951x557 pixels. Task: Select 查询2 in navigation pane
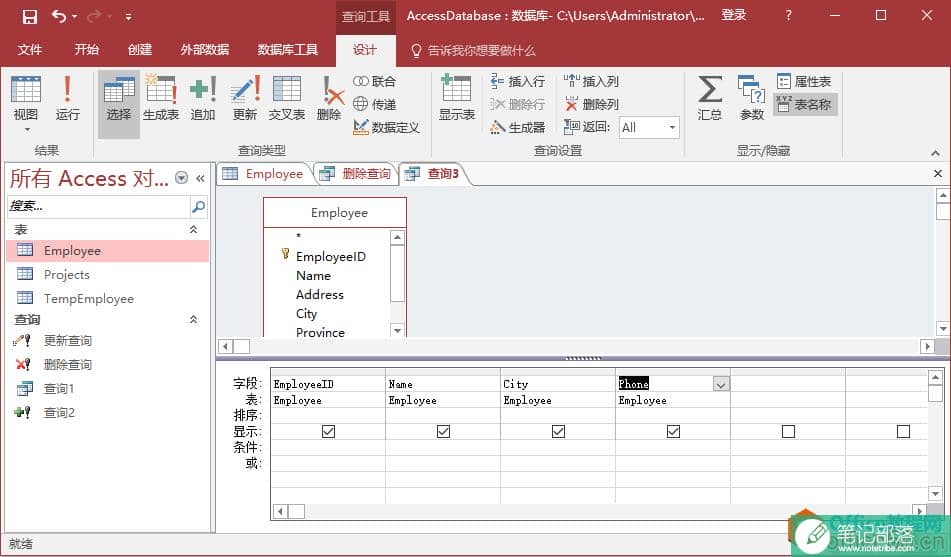click(107, 413)
